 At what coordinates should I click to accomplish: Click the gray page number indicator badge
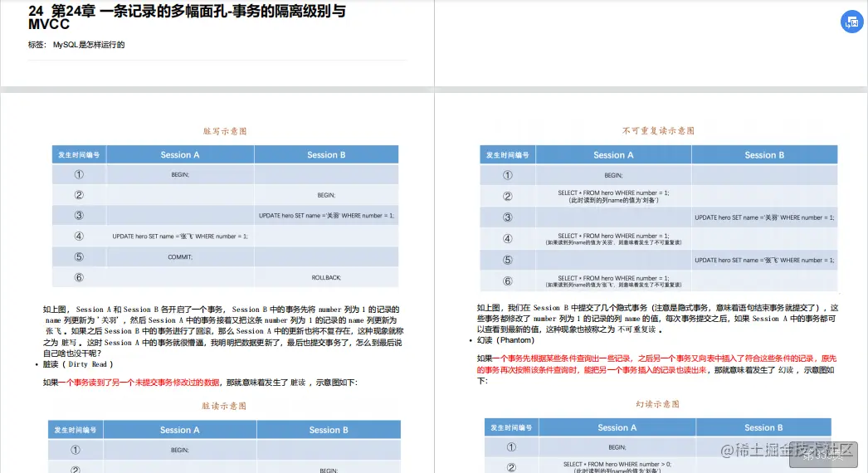(x=823, y=455)
